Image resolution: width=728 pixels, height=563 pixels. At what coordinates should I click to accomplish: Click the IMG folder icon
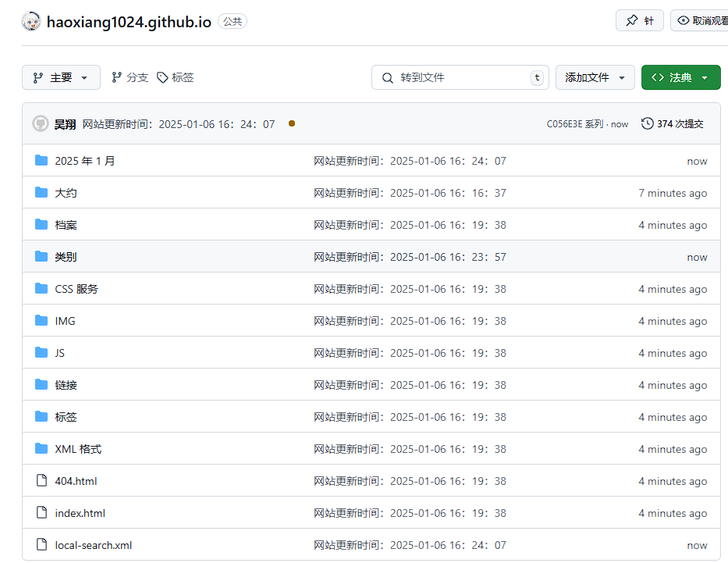pyautogui.click(x=41, y=321)
